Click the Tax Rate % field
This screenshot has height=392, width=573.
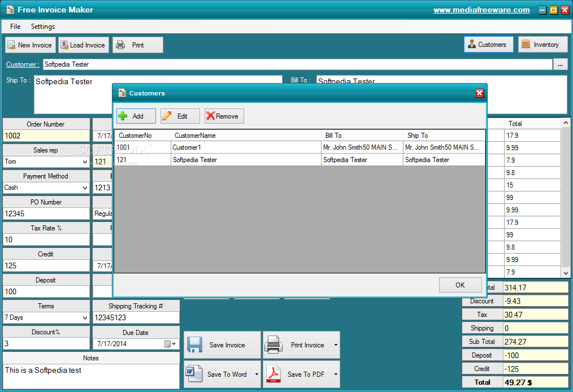(x=46, y=239)
